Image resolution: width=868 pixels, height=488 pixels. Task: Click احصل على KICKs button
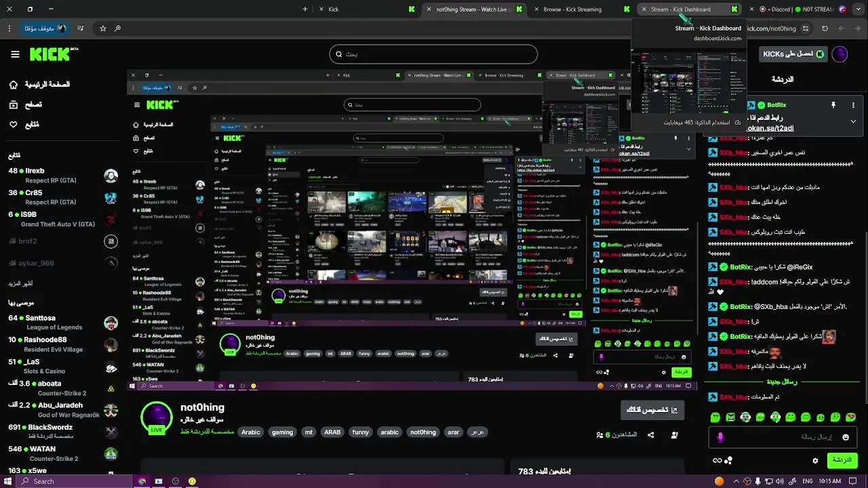(793, 54)
